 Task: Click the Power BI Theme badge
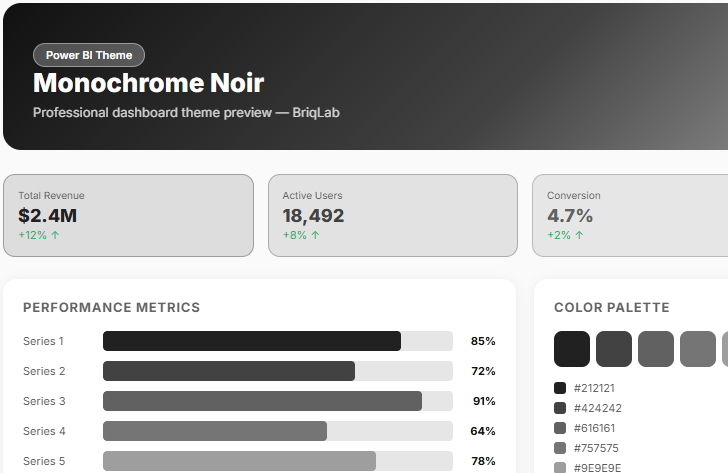89,55
